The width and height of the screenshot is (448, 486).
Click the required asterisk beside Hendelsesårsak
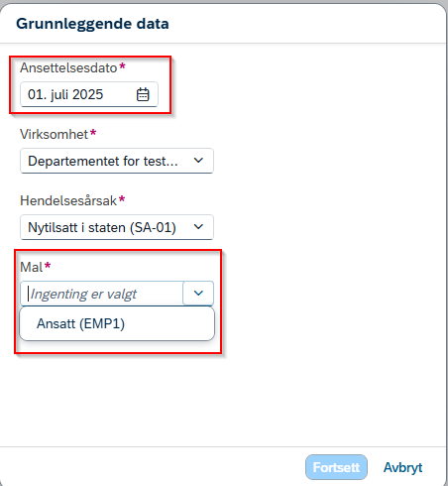coord(122,198)
